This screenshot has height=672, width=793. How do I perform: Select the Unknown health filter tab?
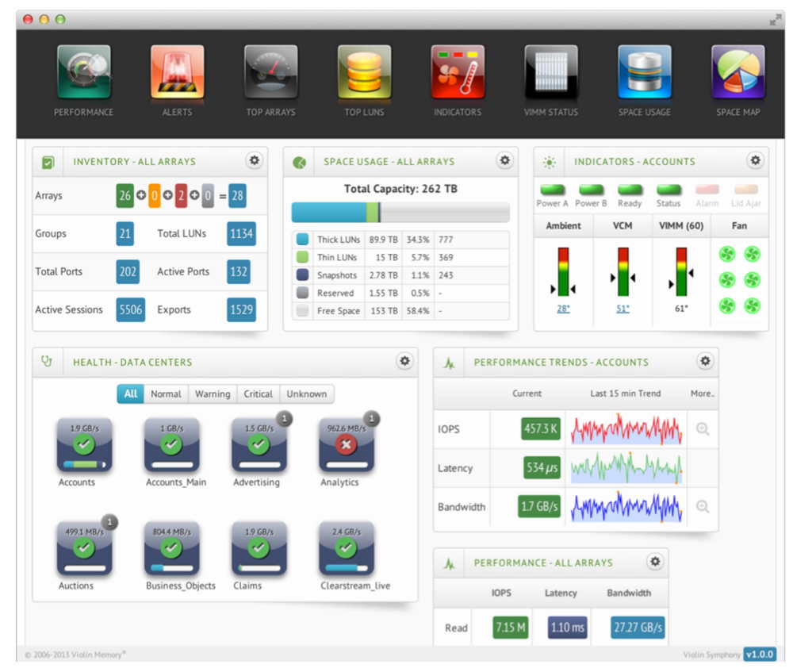point(306,394)
